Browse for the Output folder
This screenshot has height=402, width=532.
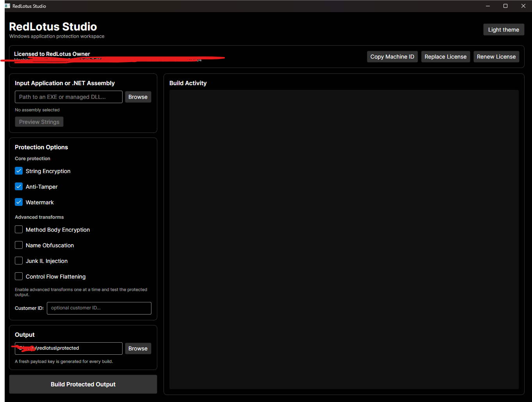(138, 348)
